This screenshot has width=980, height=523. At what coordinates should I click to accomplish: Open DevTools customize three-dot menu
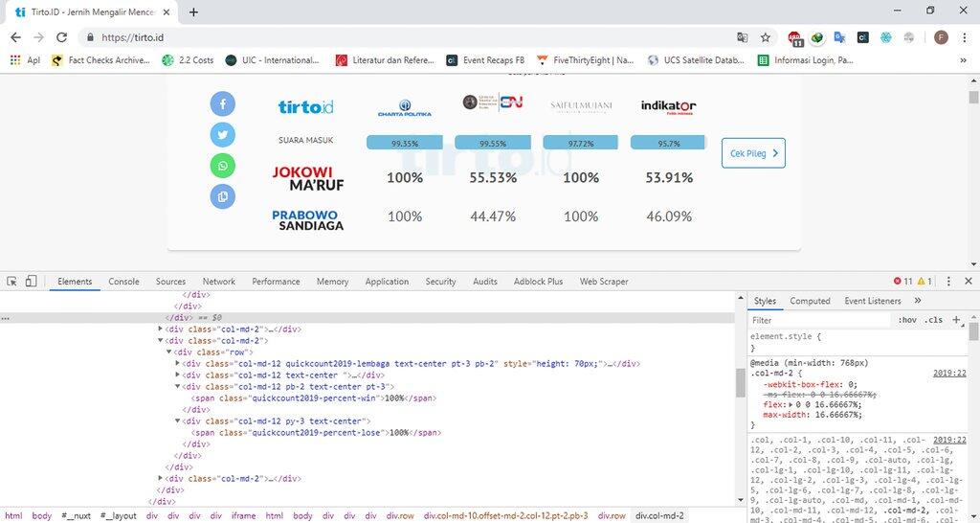click(x=948, y=282)
